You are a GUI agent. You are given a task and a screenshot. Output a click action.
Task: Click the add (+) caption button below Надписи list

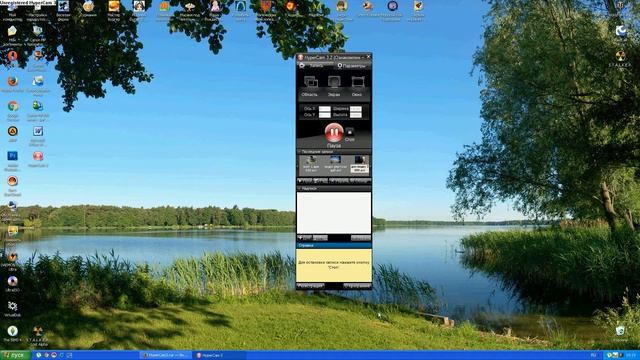point(304,238)
